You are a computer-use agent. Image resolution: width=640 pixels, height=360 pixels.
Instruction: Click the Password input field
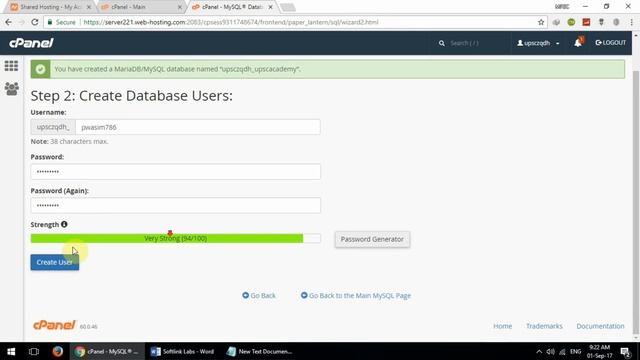pos(176,172)
